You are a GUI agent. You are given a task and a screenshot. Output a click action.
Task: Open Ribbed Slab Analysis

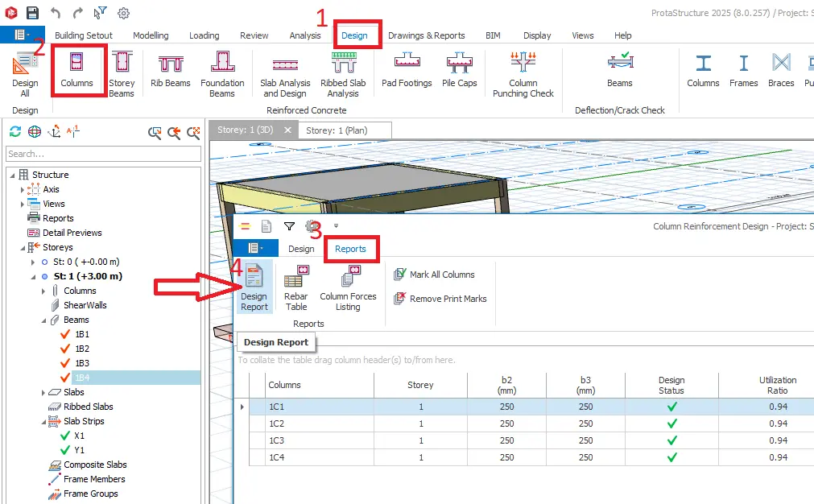[x=343, y=74]
